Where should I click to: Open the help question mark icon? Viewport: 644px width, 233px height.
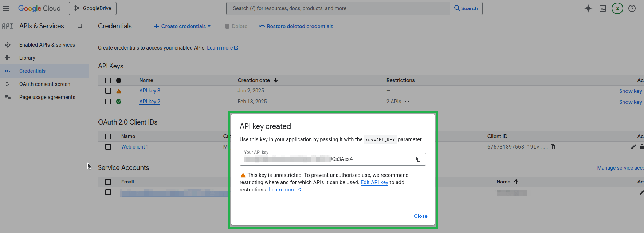pyautogui.click(x=632, y=8)
